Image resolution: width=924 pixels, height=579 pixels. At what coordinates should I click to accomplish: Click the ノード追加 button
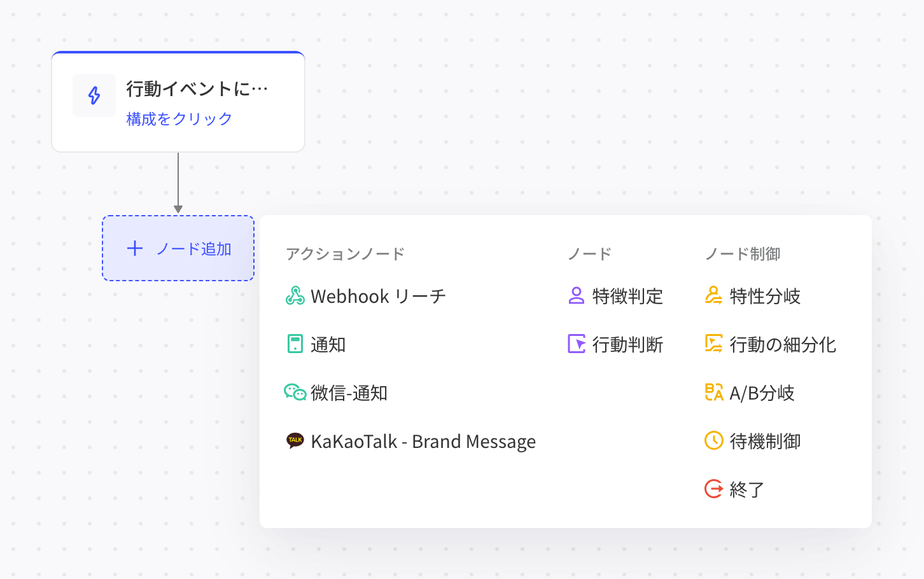pos(178,248)
